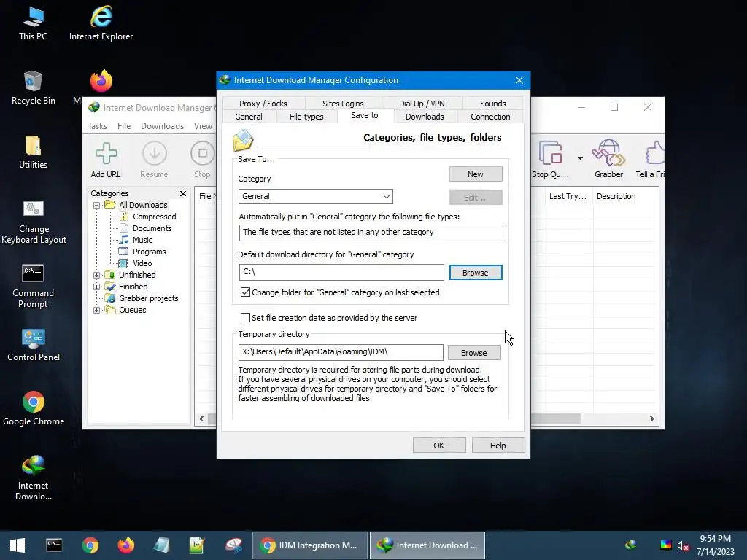747x560 pixels.
Task: Click Browse for temporary directory
Action: coord(474,353)
